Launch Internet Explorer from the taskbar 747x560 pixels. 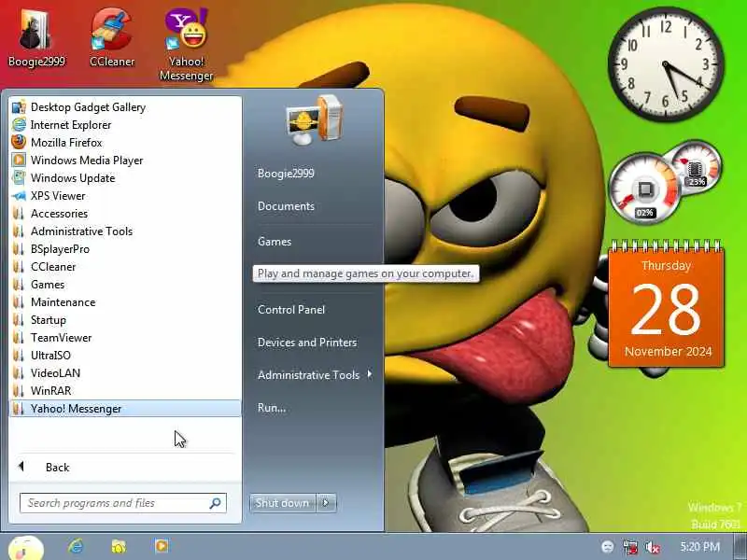tap(76, 546)
